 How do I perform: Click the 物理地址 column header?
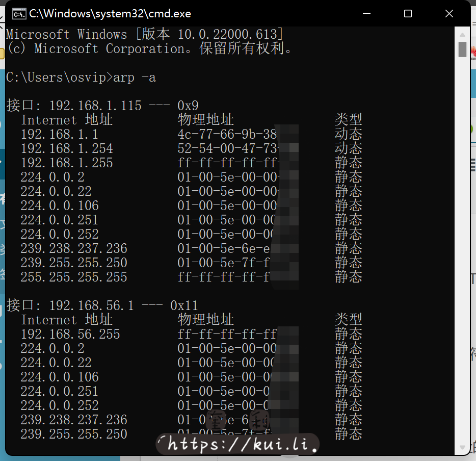(205, 119)
